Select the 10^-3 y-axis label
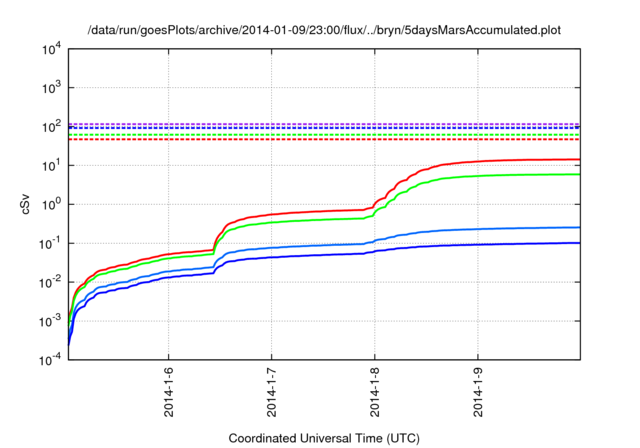The height and width of the screenshot is (448, 640). pos(51,321)
